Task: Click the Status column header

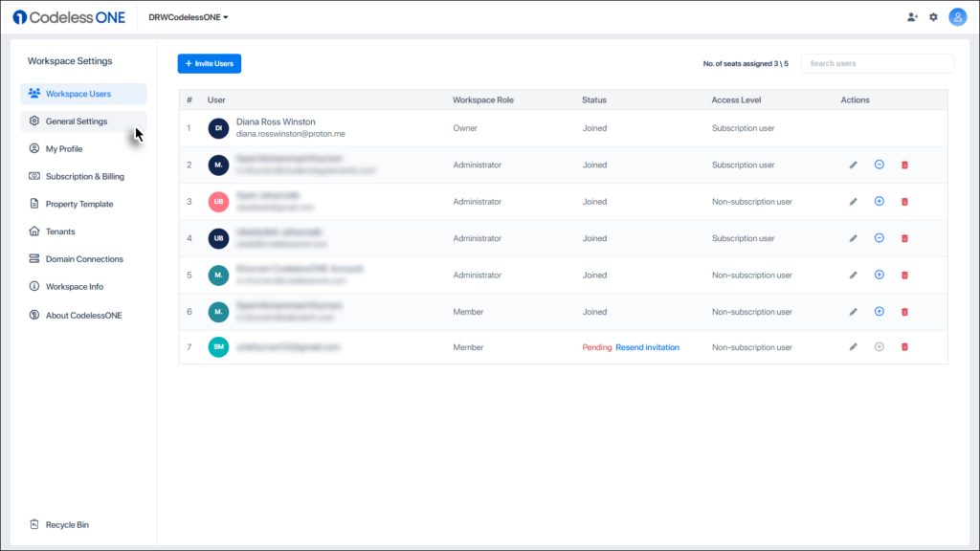Action: click(594, 99)
